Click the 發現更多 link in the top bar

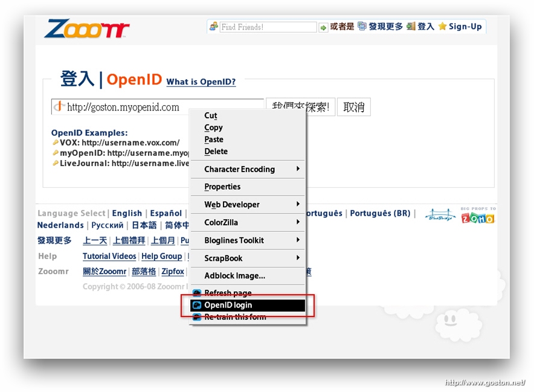[386, 26]
